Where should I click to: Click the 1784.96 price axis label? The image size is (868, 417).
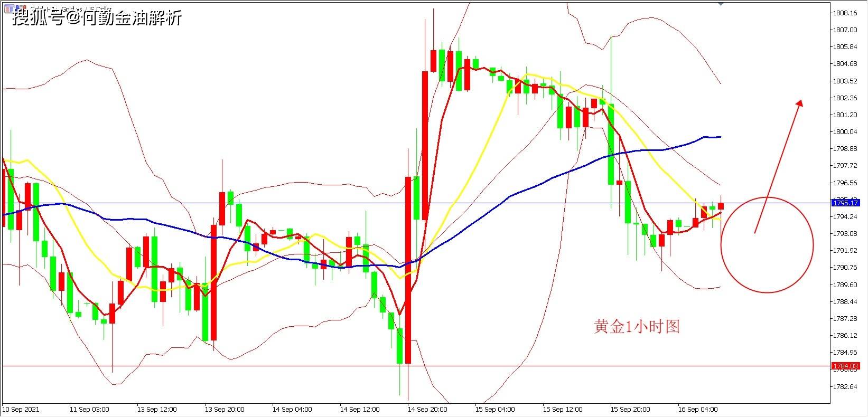tap(845, 352)
